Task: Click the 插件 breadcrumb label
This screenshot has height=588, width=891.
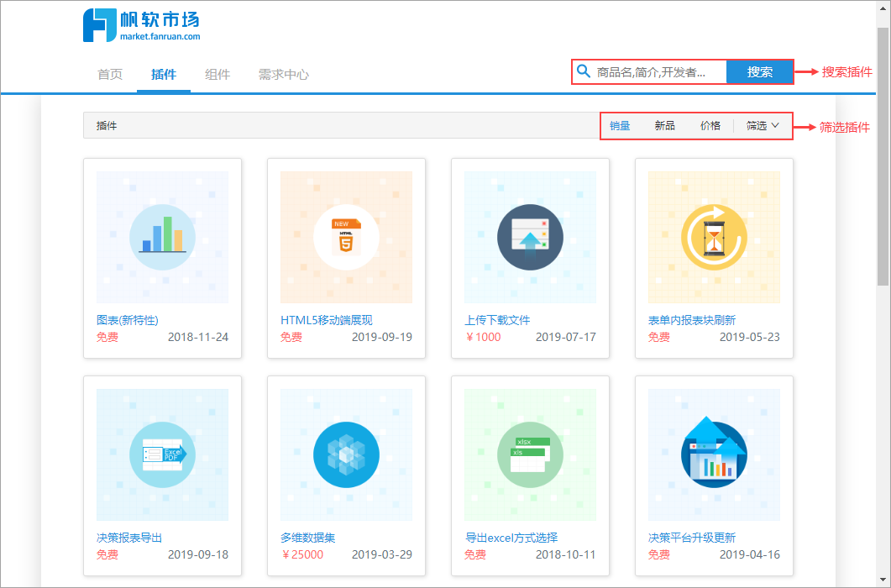Action: click(x=107, y=126)
